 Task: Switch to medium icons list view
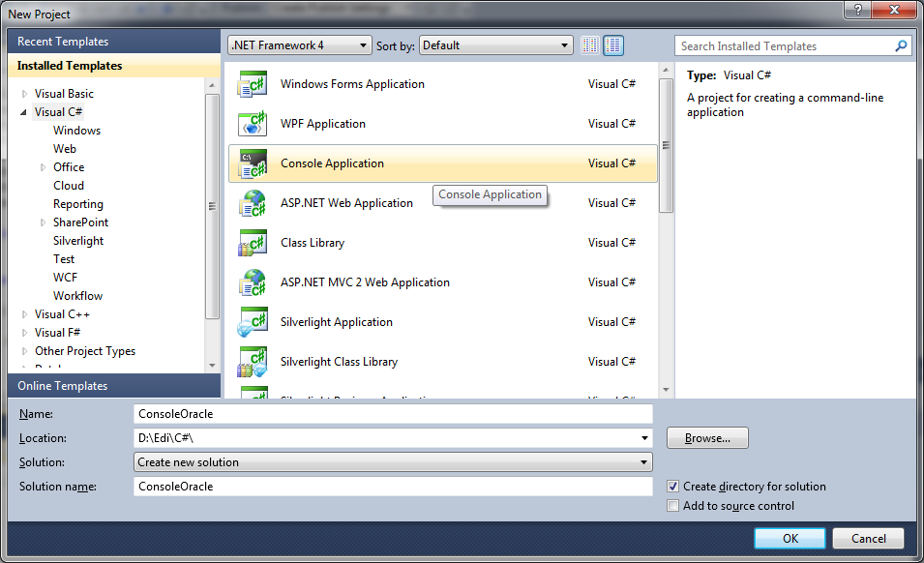613,45
